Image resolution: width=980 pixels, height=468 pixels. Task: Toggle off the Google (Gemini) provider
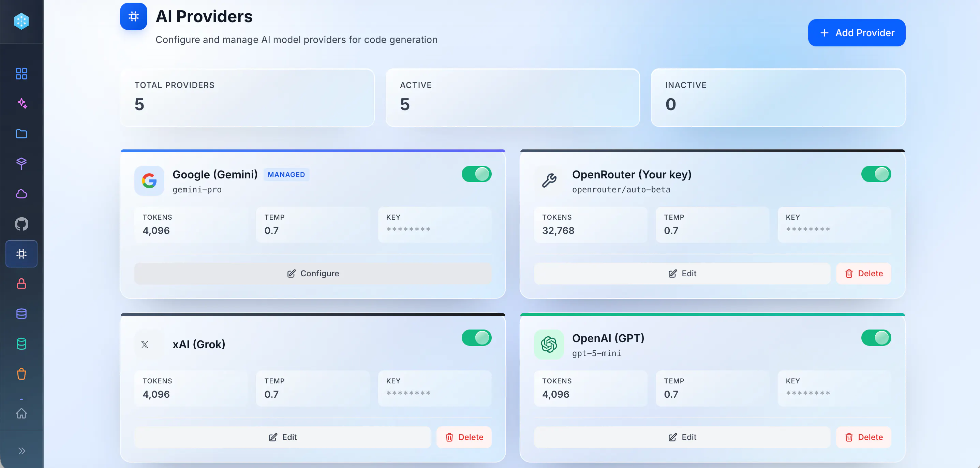[476, 174]
